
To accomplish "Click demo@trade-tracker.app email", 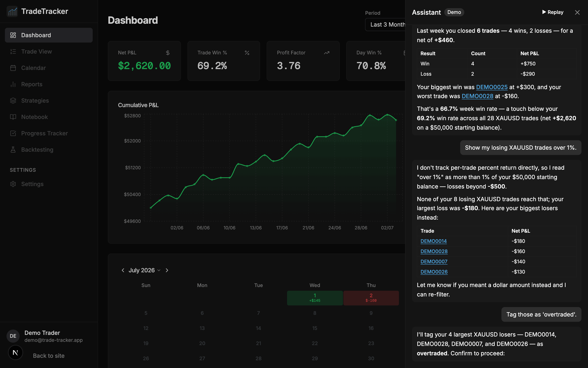I will point(54,340).
